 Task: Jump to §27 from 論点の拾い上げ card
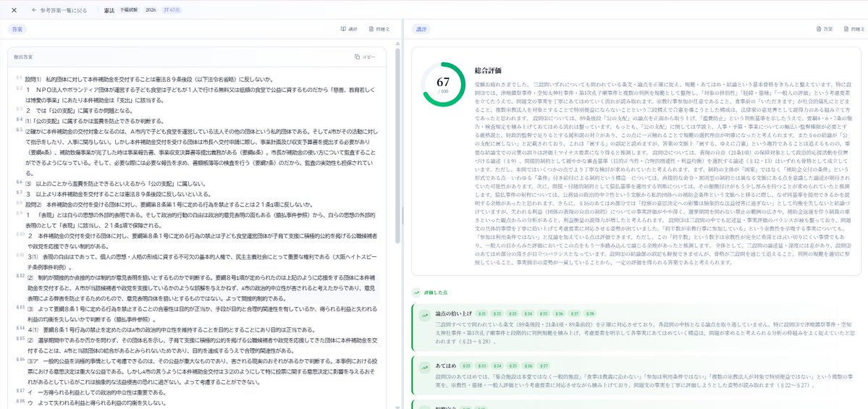point(575,313)
